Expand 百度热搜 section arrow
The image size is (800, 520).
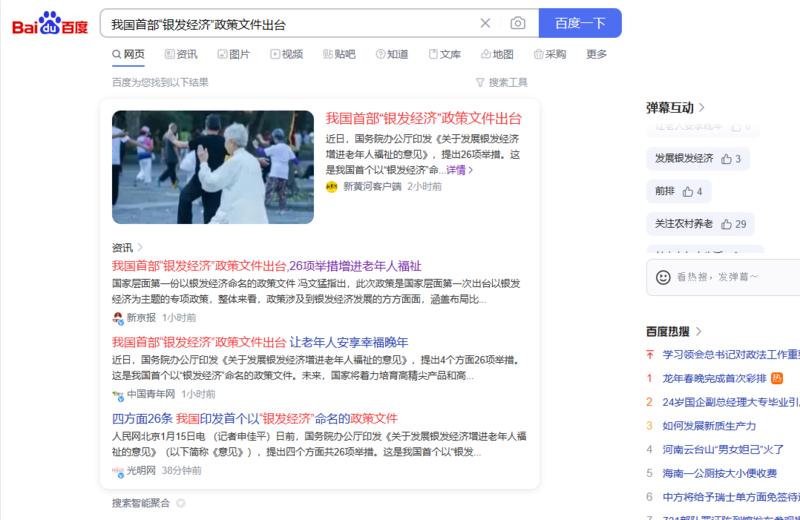point(698,331)
